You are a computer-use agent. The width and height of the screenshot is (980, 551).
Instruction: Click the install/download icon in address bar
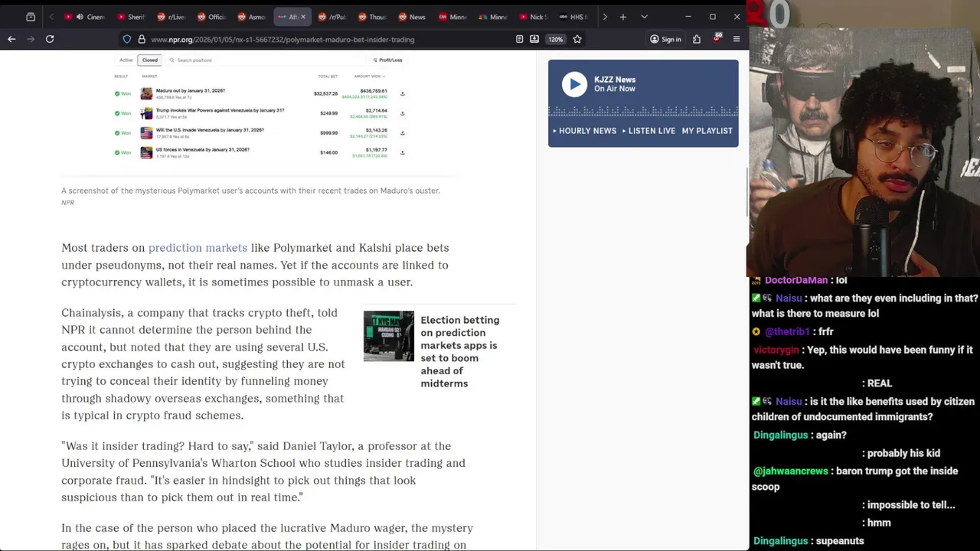tap(534, 39)
